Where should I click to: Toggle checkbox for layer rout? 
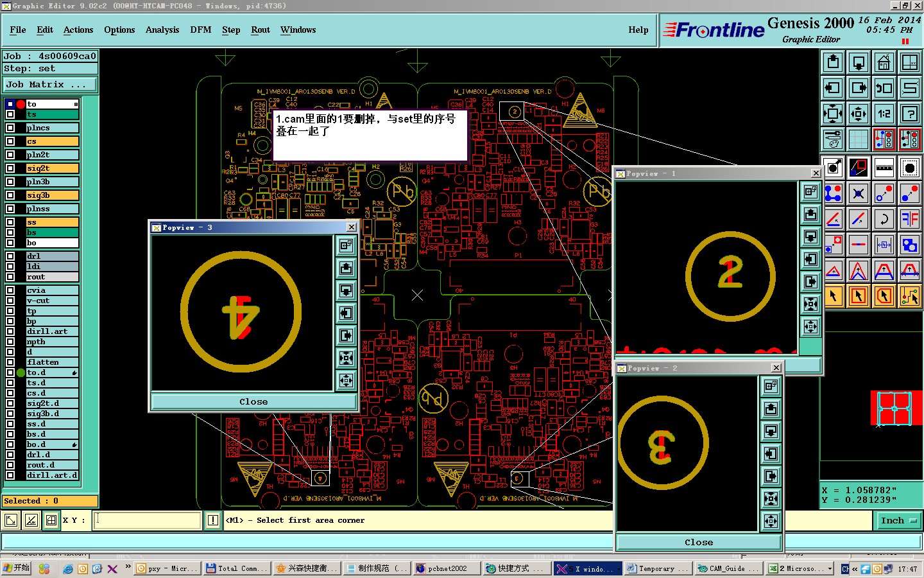[10, 277]
